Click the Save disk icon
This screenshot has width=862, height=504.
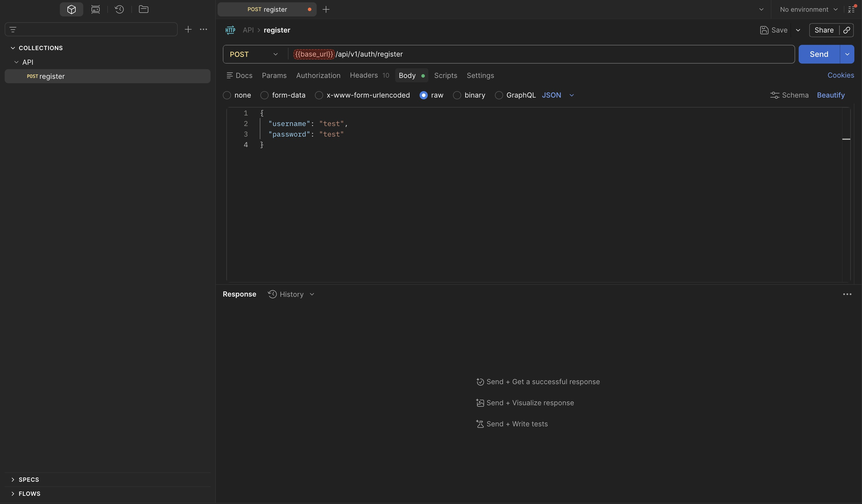(764, 30)
